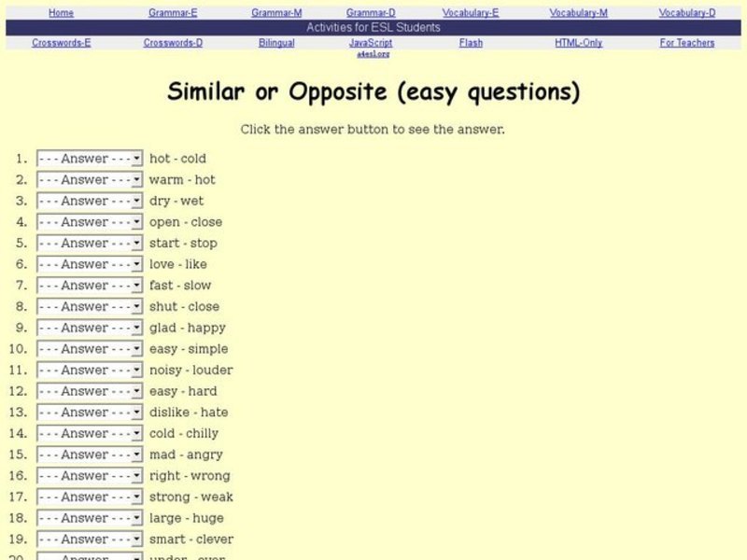Expand the answer dropdown for "dry - wet"

[88, 201]
